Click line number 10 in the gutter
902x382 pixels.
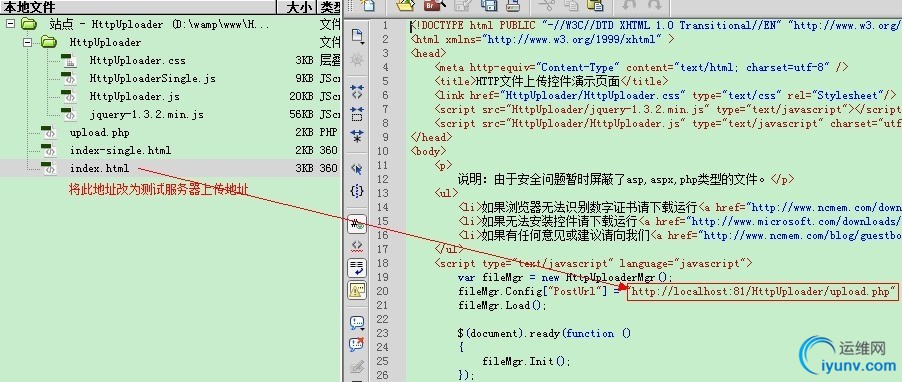click(x=383, y=151)
